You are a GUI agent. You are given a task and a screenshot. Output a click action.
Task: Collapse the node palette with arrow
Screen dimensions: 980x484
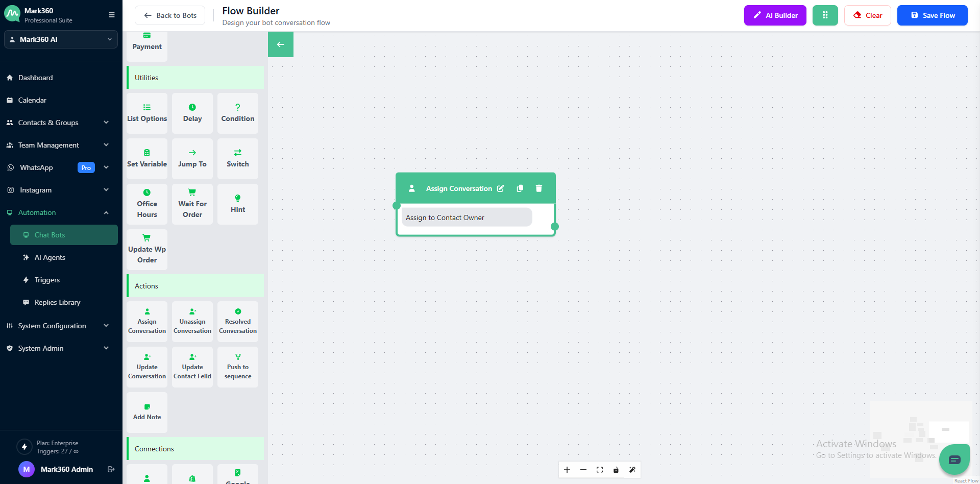tap(281, 44)
